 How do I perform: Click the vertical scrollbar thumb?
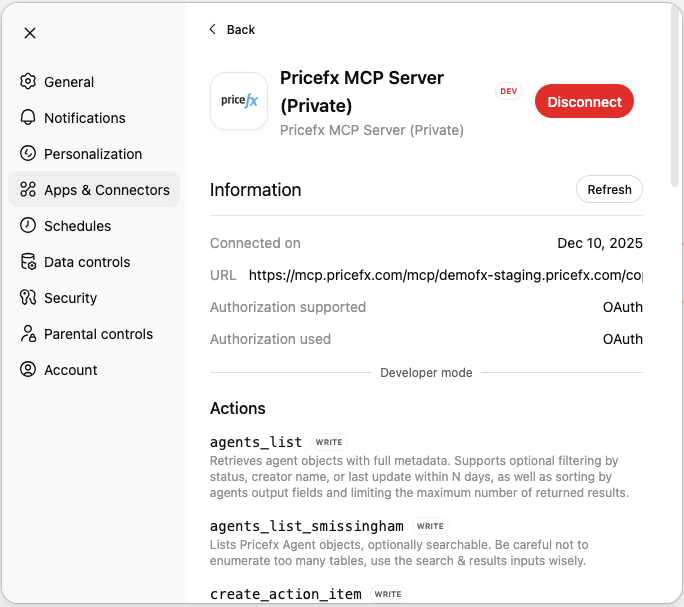[675, 97]
